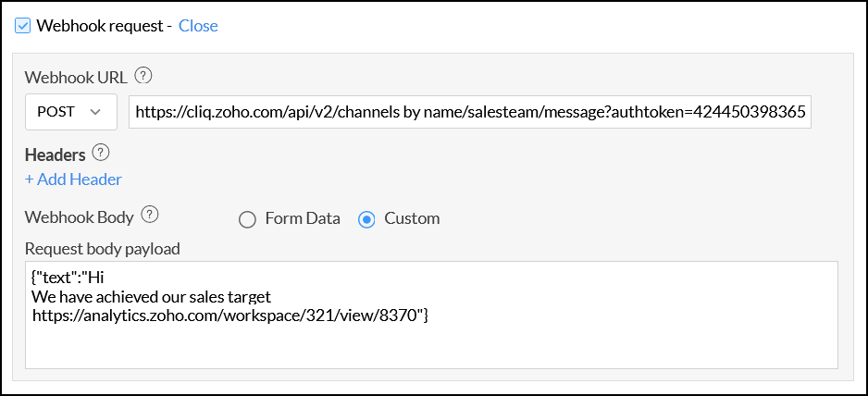Click the analytics.zoho.com URL in payload
868x396 pixels.
[227, 316]
